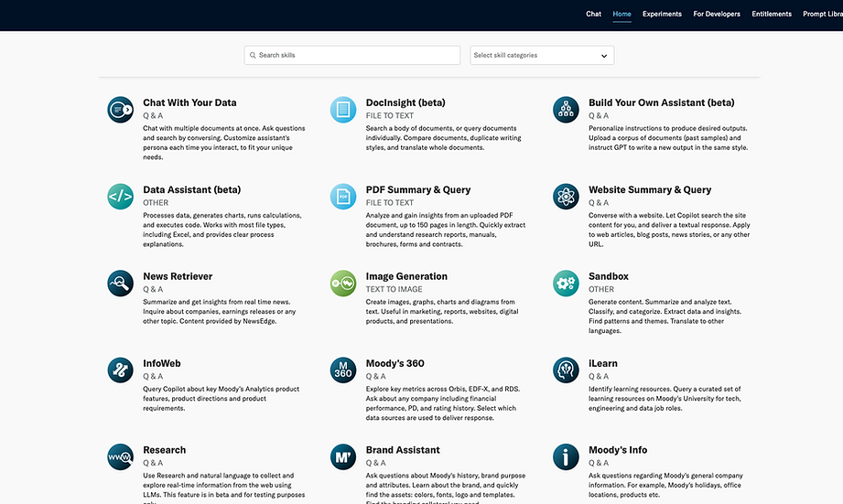Viewport: 843px width, 504px height.
Task: Click the OTHER label under Data Assistant
Action: (x=156, y=202)
